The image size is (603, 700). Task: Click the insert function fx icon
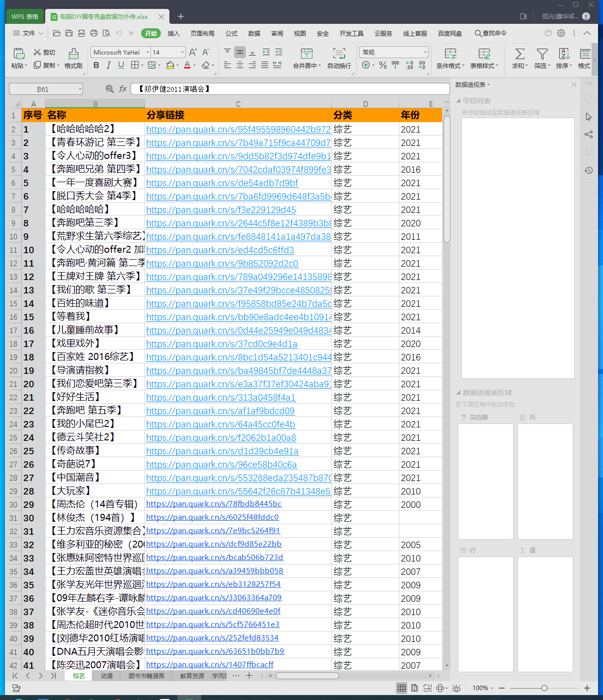pos(123,89)
